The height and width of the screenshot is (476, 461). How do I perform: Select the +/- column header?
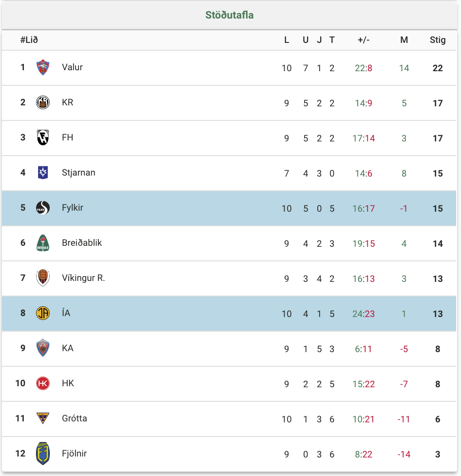[x=364, y=40]
